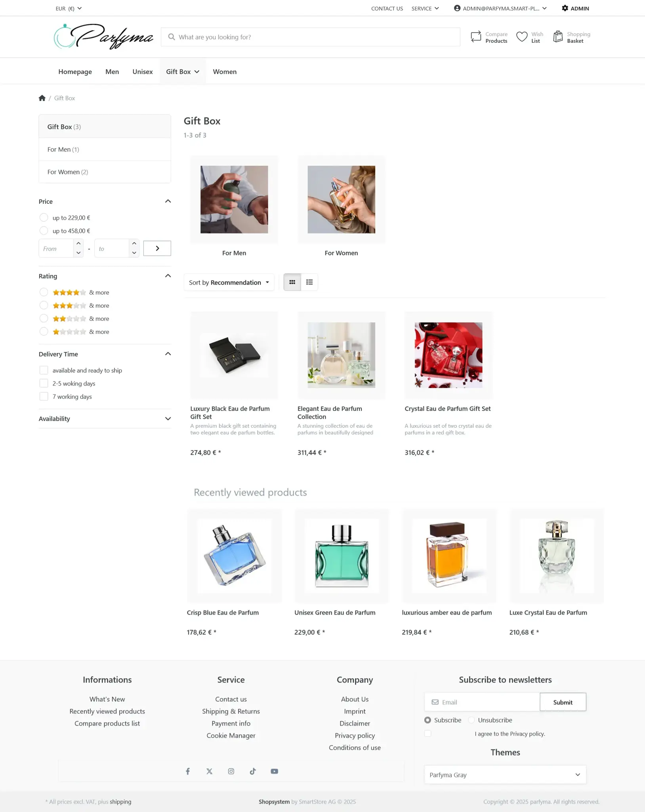The image size is (645, 812).
Task: Select the Unsubscribe newsletter option
Action: [471, 720]
